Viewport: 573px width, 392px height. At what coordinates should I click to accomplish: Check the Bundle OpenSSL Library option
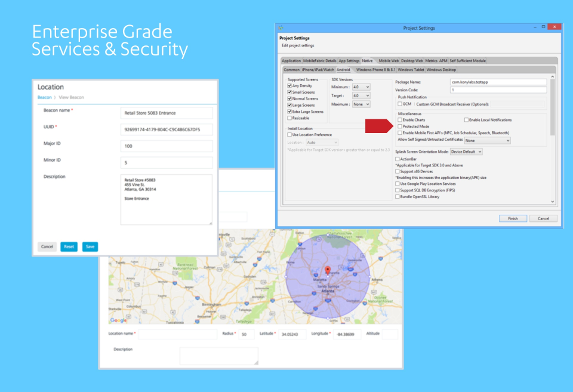pyautogui.click(x=398, y=196)
